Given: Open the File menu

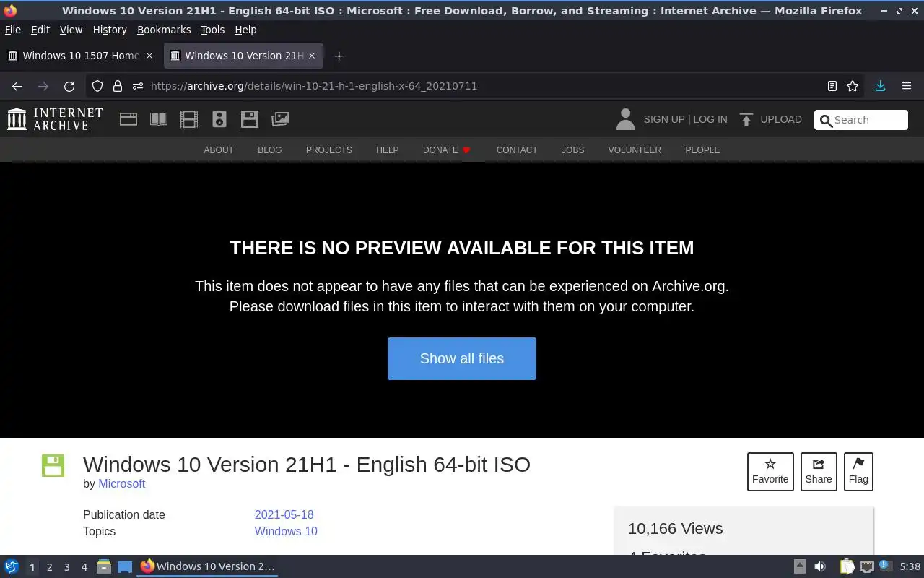Looking at the screenshot, I should click(13, 30).
